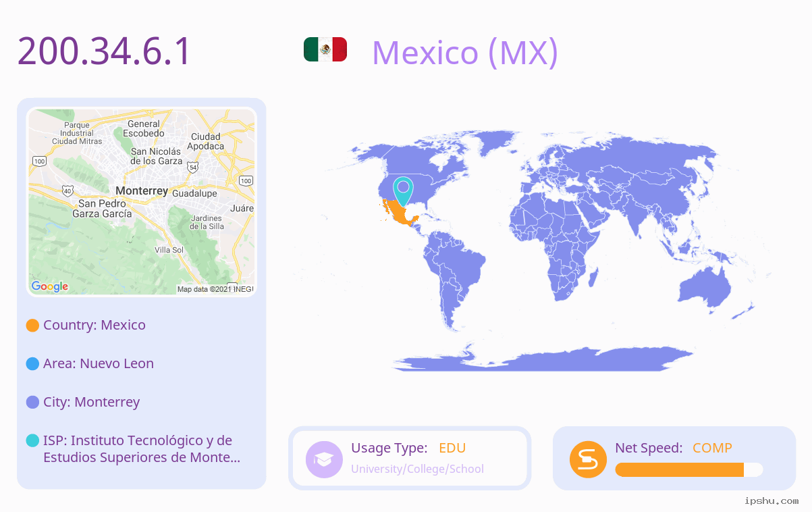The width and height of the screenshot is (812, 512).
Task: Click the Usage Type label
Action: pos(389,448)
